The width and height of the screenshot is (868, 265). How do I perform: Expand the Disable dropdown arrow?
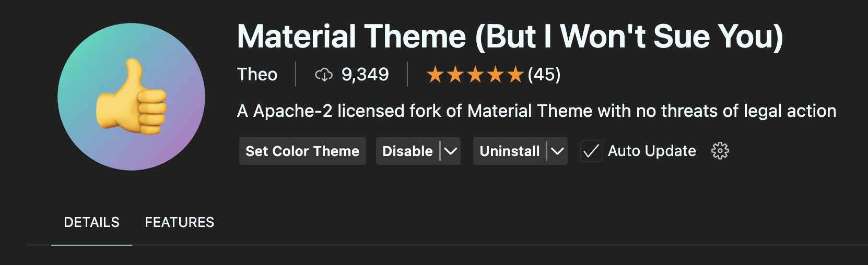[x=451, y=151]
